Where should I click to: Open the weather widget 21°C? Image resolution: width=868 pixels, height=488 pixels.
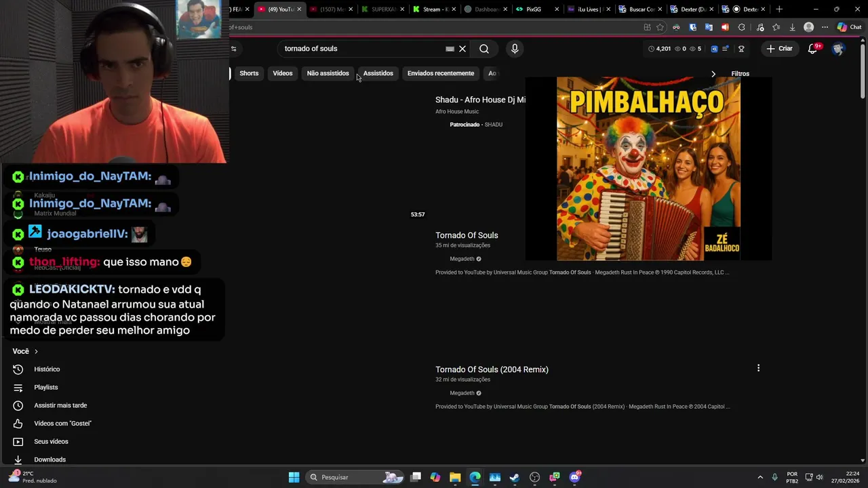pos(32,477)
